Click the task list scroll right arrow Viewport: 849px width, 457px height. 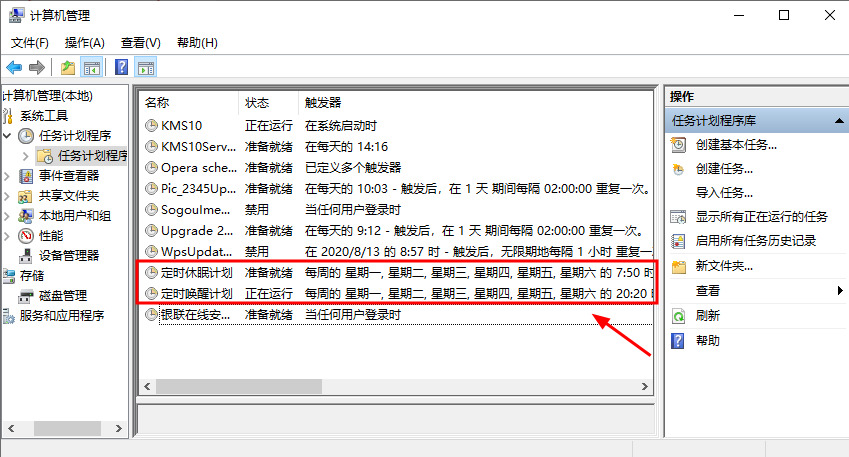pos(644,387)
